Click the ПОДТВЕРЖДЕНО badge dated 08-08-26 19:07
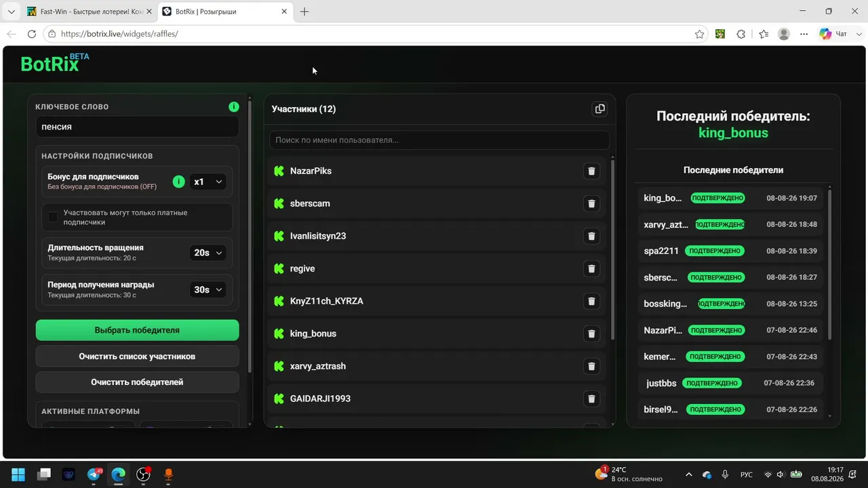Viewport: 868px width, 488px height. (x=717, y=198)
